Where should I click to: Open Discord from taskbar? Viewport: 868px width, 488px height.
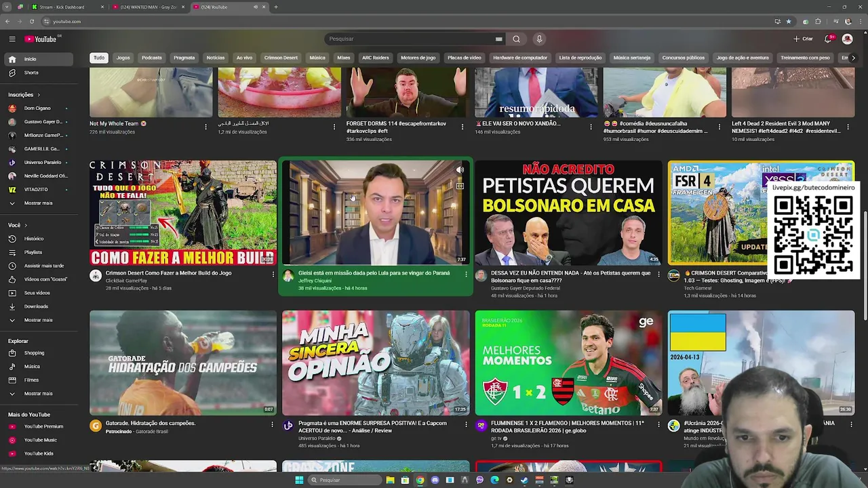coord(435,480)
